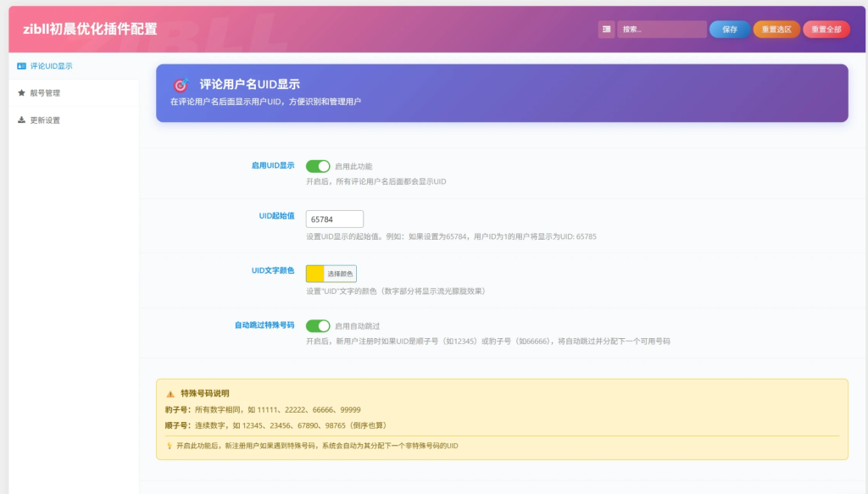The height and width of the screenshot is (494, 868).
Task: Click the UID起始值 field label
Action: [276, 216]
